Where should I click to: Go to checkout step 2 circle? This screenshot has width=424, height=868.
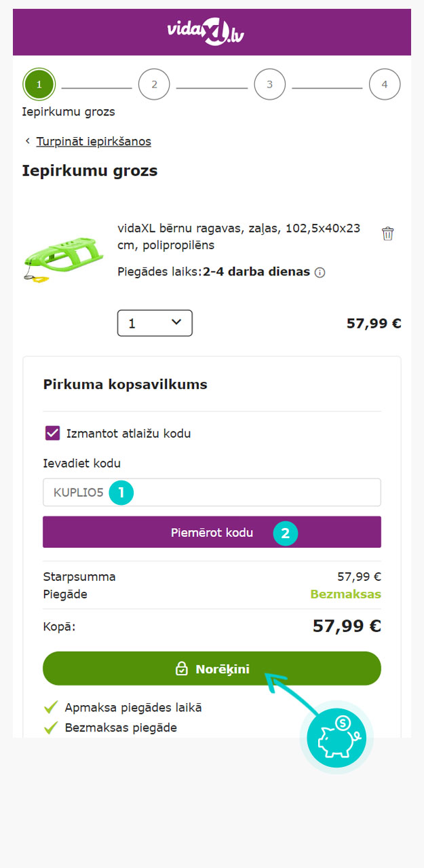click(x=154, y=84)
